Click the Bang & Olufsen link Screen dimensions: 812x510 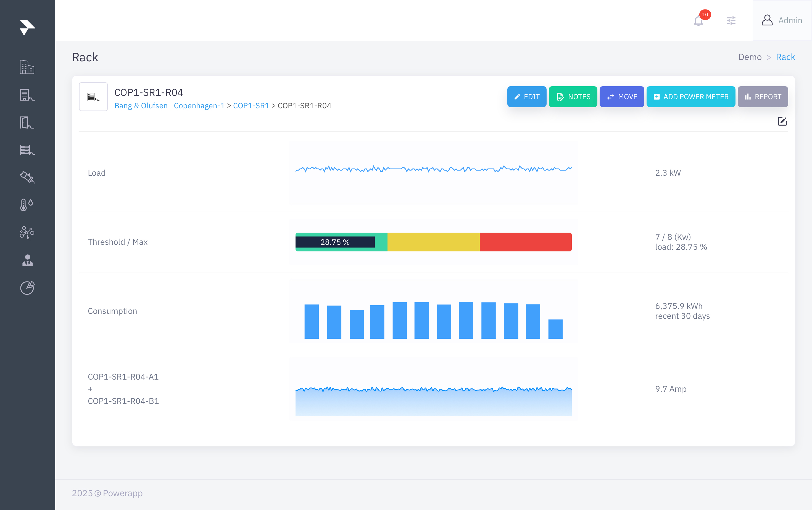(141, 106)
